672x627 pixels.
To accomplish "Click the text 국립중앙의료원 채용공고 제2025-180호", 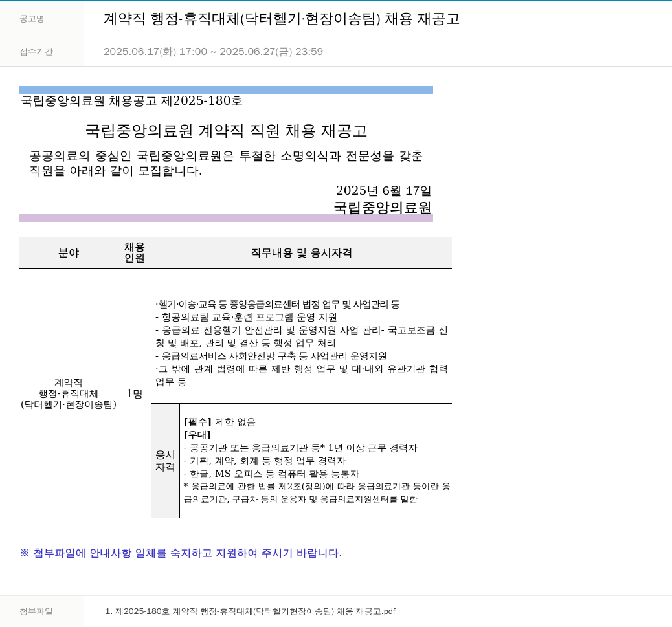I will click(131, 101).
